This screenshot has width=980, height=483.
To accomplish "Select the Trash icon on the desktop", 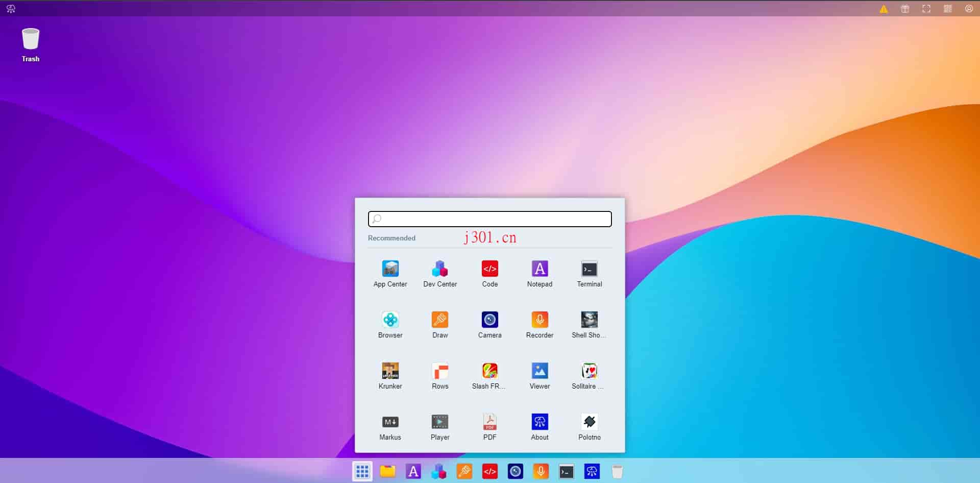I will point(31,45).
